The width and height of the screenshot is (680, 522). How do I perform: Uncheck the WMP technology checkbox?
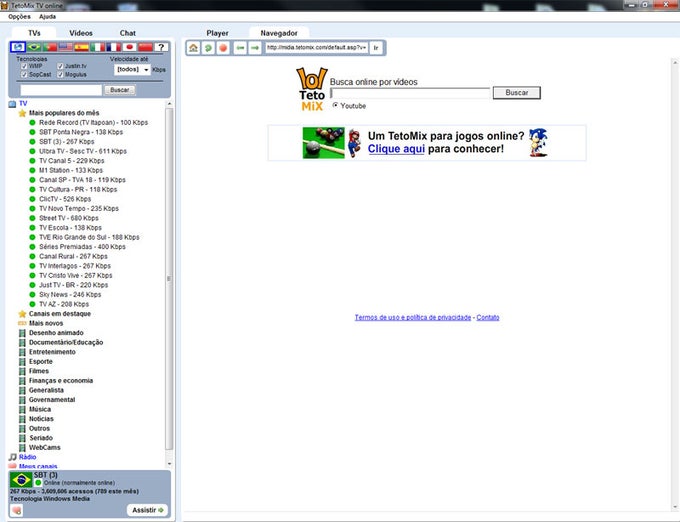tap(24, 66)
